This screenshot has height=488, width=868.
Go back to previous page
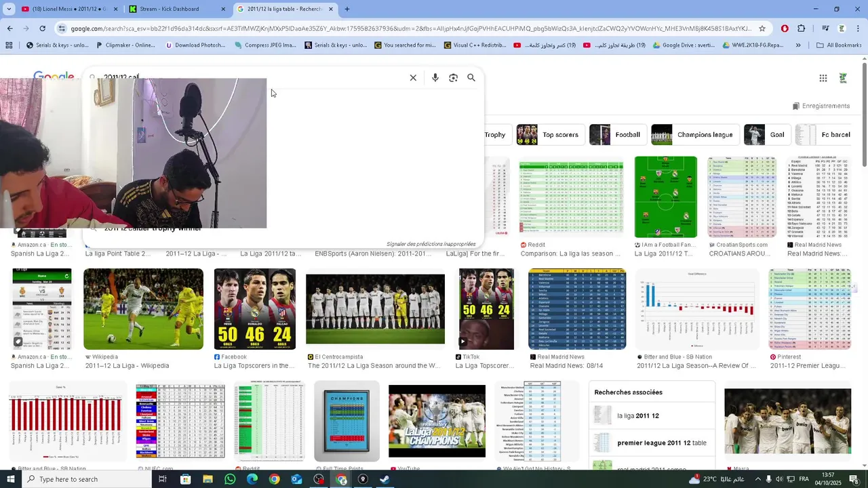click(x=9, y=28)
